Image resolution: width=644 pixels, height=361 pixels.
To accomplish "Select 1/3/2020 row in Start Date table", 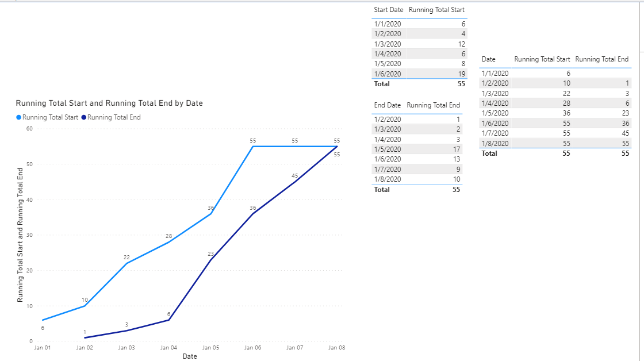I will click(420, 44).
